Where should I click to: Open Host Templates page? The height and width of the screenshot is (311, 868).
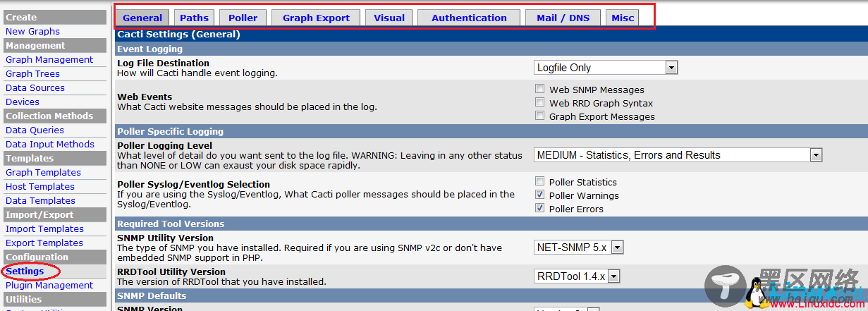[40, 186]
